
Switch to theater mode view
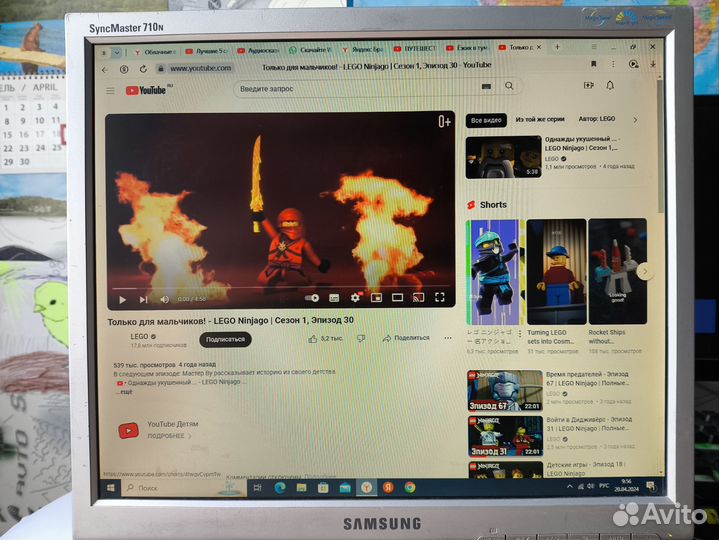(398, 298)
